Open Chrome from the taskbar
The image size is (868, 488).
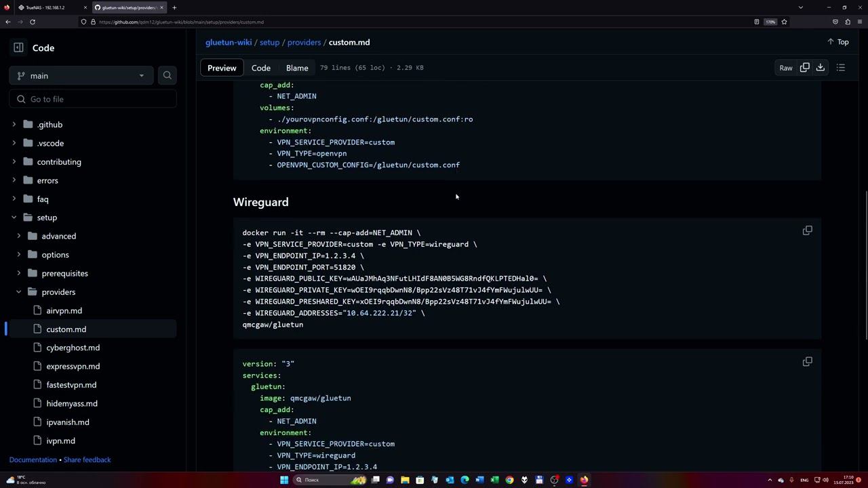[509, 480]
